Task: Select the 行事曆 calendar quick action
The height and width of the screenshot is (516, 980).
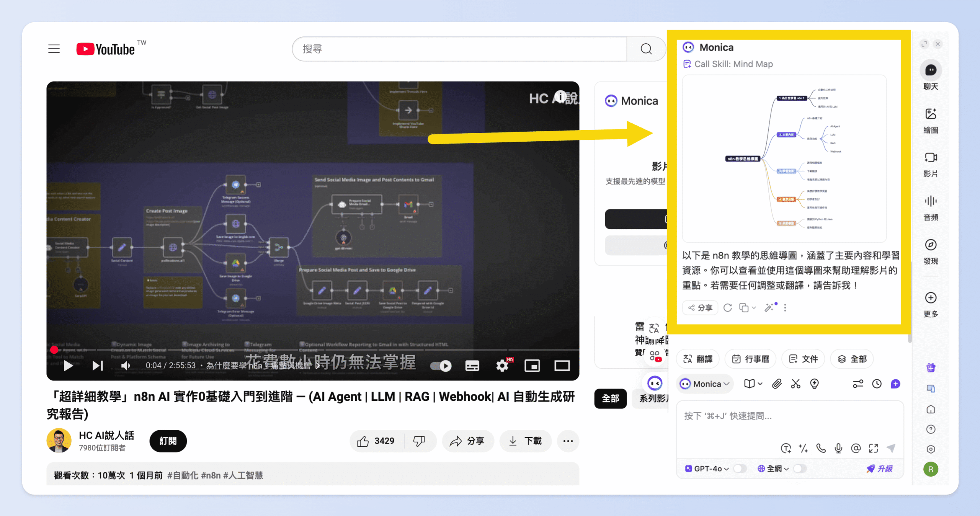Action: [x=750, y=359]
